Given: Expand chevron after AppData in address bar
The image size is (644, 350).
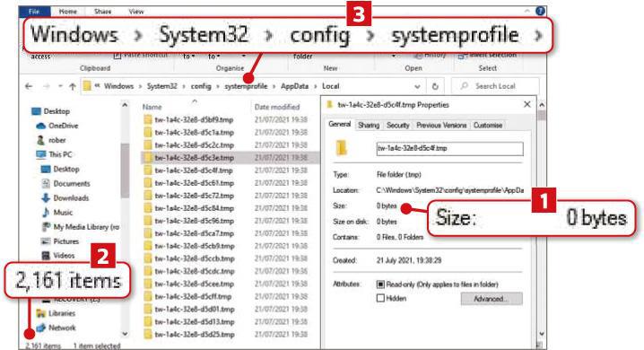Looking at the screenshot, I should 316,86.
